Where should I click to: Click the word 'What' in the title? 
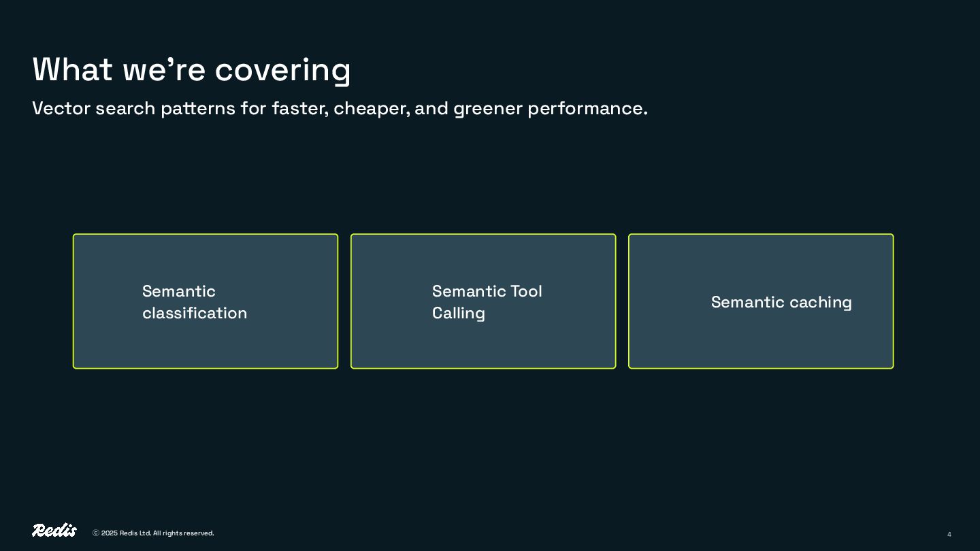72,69
